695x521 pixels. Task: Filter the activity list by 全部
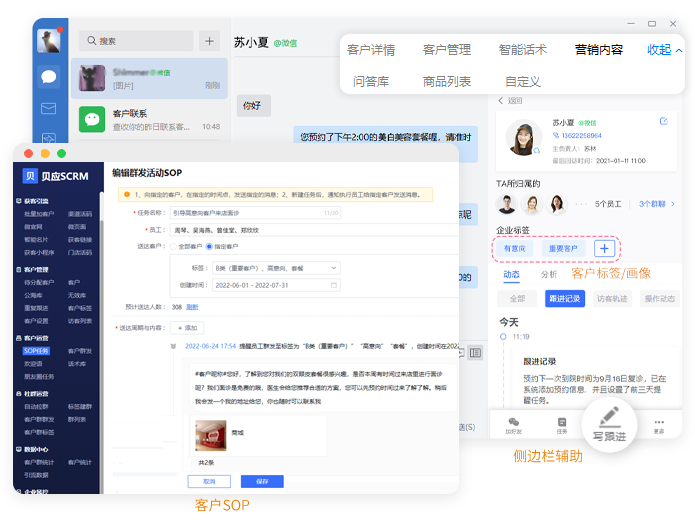517,299
